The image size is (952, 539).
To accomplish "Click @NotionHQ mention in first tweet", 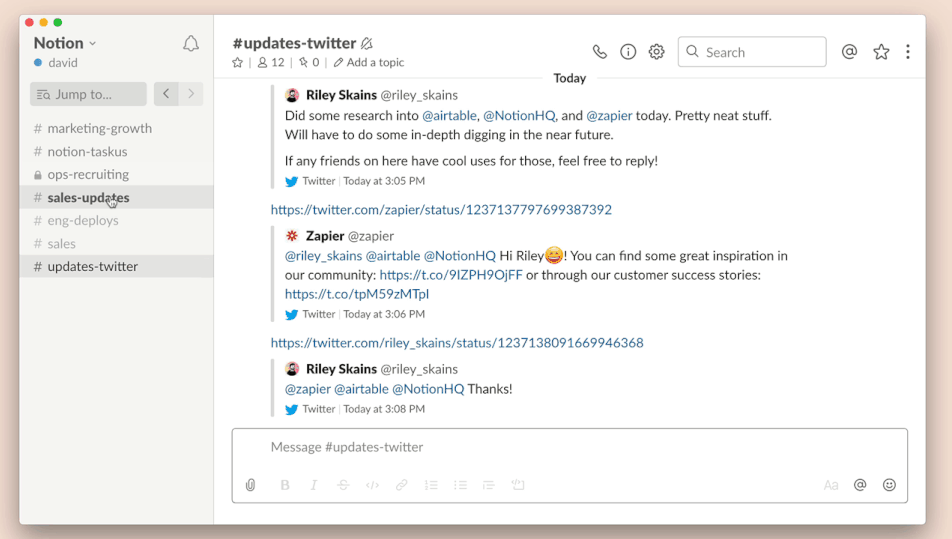I will click(519, 116).
